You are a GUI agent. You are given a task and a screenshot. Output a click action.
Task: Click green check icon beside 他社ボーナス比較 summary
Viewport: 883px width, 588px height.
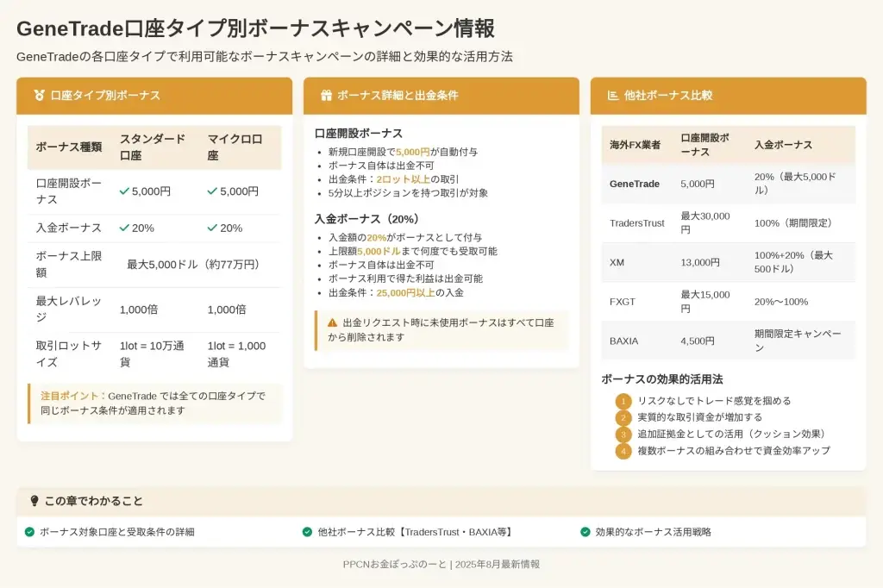pyautogui.click(x=308, y=532)
